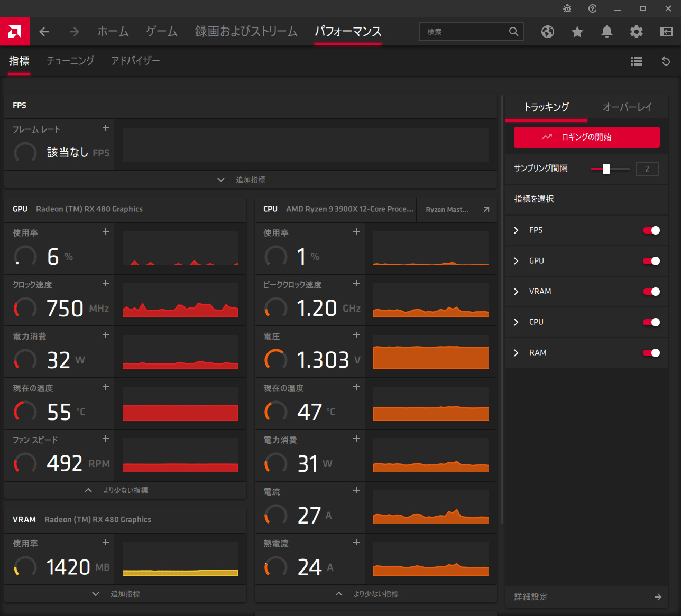Toggle the sidebar panel icon

click(666, 32)
